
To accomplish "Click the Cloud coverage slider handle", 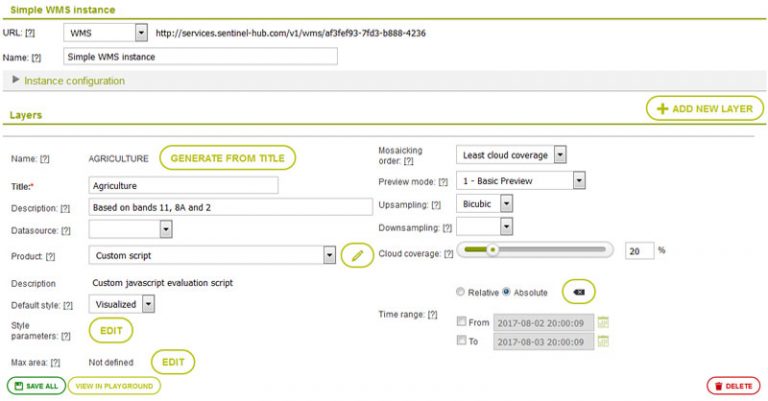I will pyautogui.click(x=493, y=250).
